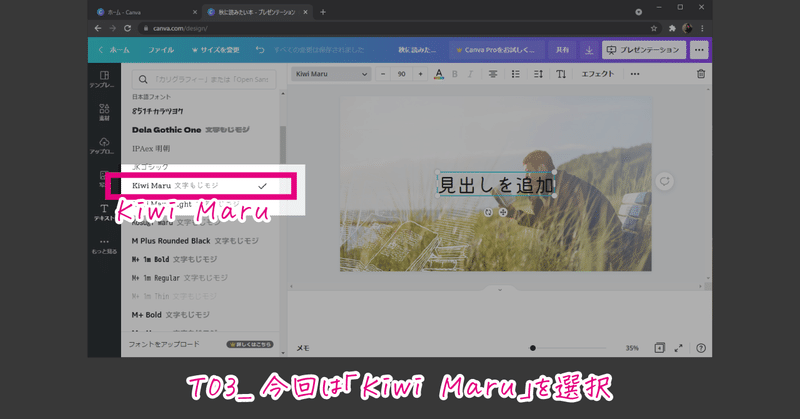
Task: Enter fullscreen mode
Action: coord(679,348)
